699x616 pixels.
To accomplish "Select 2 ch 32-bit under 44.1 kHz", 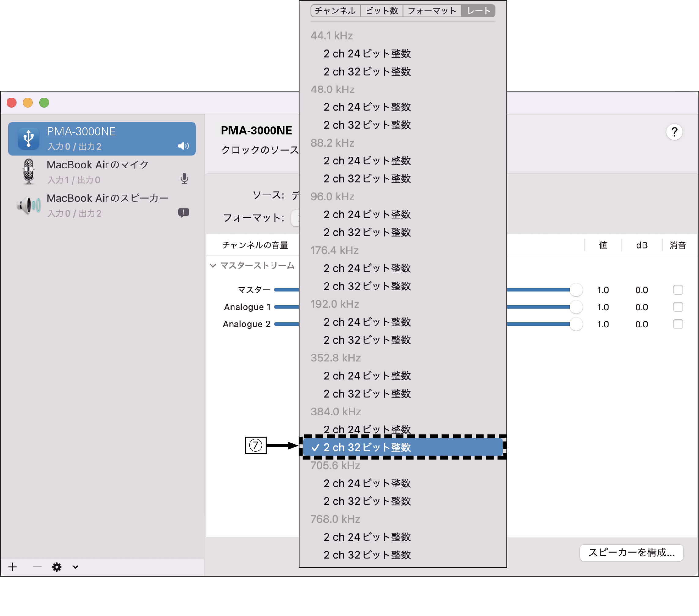I will (367, 72).
